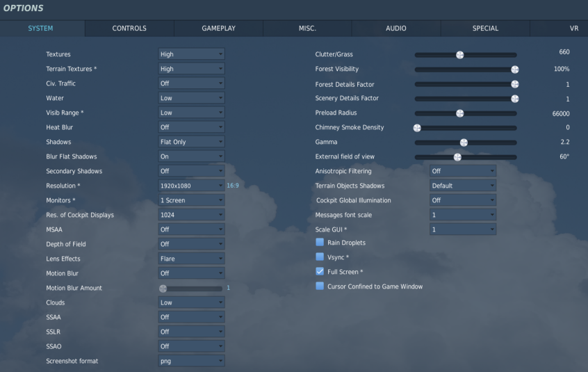This screenshot has width=588, height=372.
Task: Expand the Terrain Textures dropdown
Action: (191, 69)
